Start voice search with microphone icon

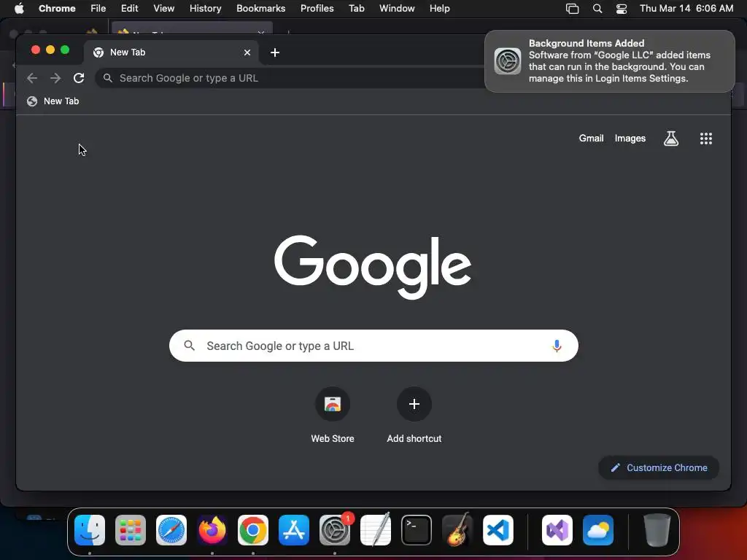(x=557, y=346)
